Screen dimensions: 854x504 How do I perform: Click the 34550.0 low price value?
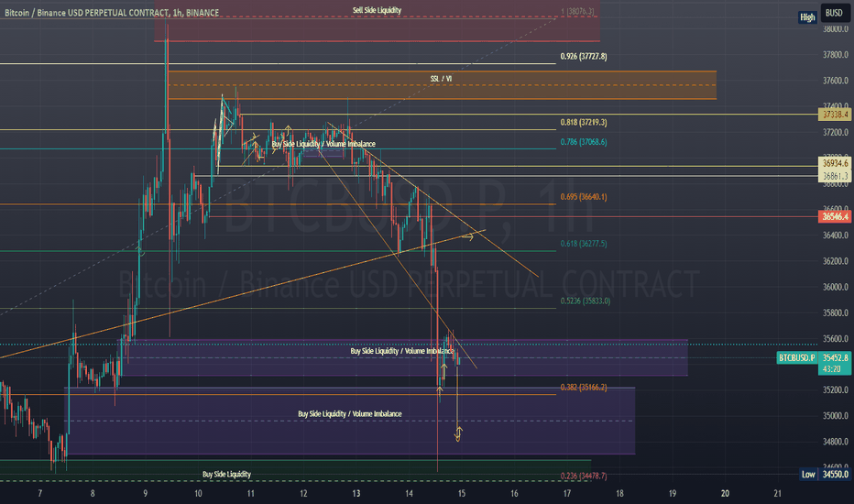coord(836,474)
